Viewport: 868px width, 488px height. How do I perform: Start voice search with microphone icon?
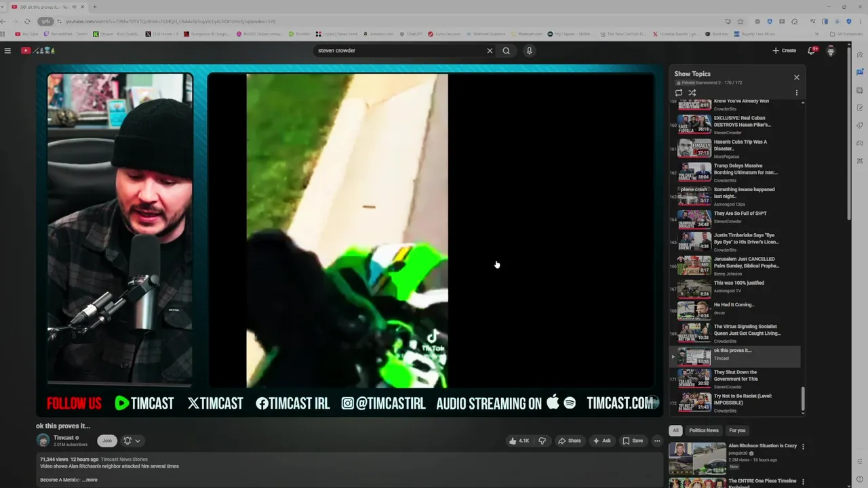(x=530, y=51)
